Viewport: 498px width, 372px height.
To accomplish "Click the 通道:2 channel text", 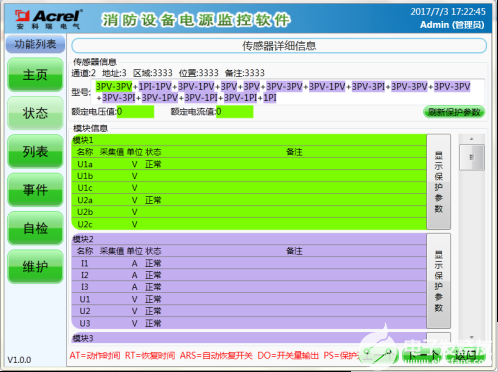I will 83,73.
